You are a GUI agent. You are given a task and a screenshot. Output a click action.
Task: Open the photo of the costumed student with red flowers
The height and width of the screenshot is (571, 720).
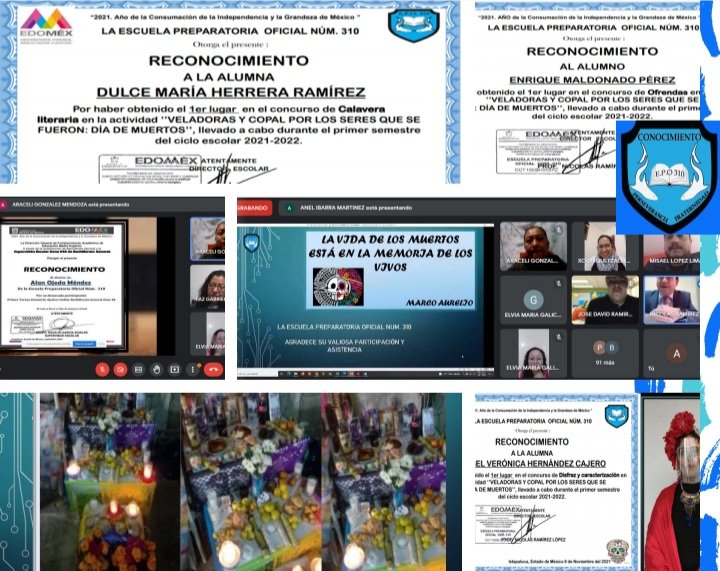(x=671, y=485)
